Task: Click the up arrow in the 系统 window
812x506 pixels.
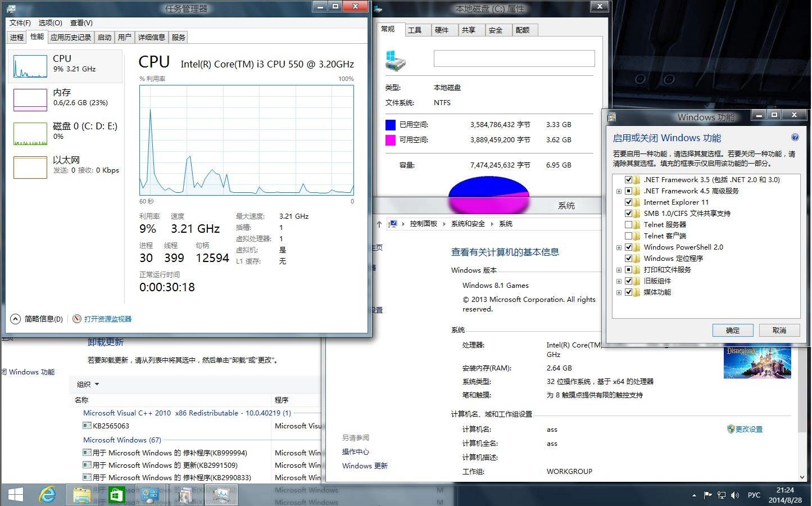Action: click(x=379, y=224)
